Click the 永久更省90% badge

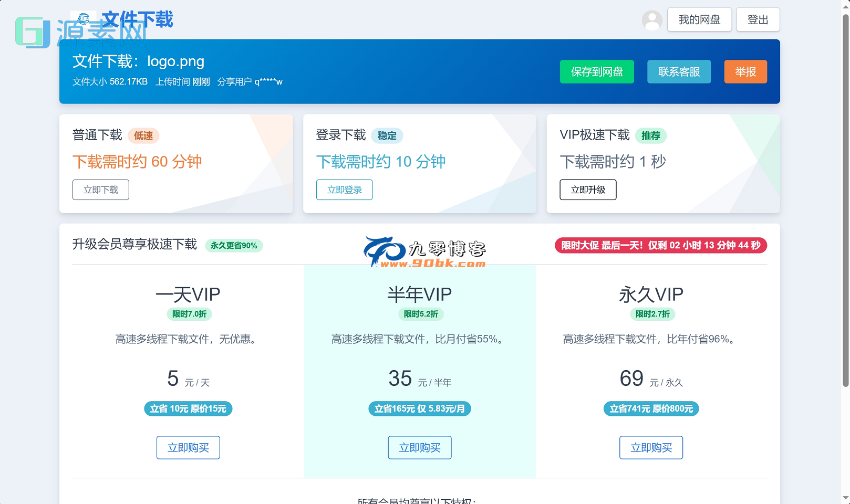pos(234,245)
